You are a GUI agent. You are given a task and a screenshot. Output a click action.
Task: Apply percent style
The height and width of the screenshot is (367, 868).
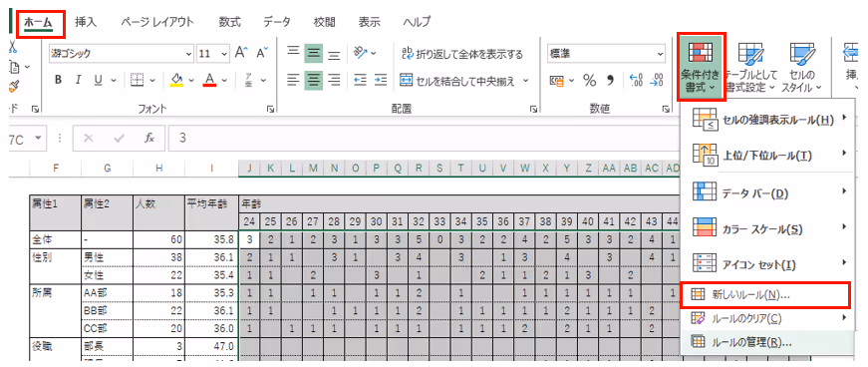pyautogui.click(x=590, y=81)
